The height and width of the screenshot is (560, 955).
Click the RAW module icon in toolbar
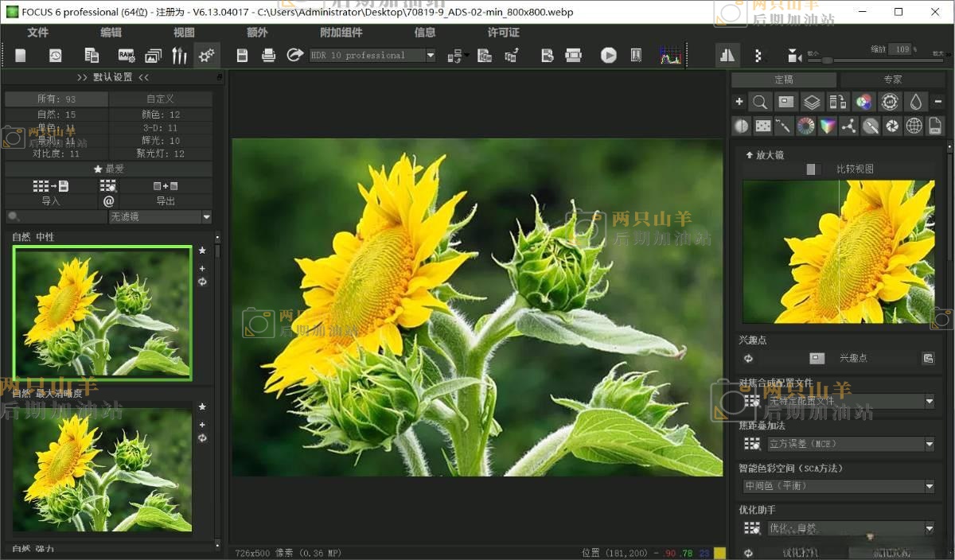click(126, 55)
